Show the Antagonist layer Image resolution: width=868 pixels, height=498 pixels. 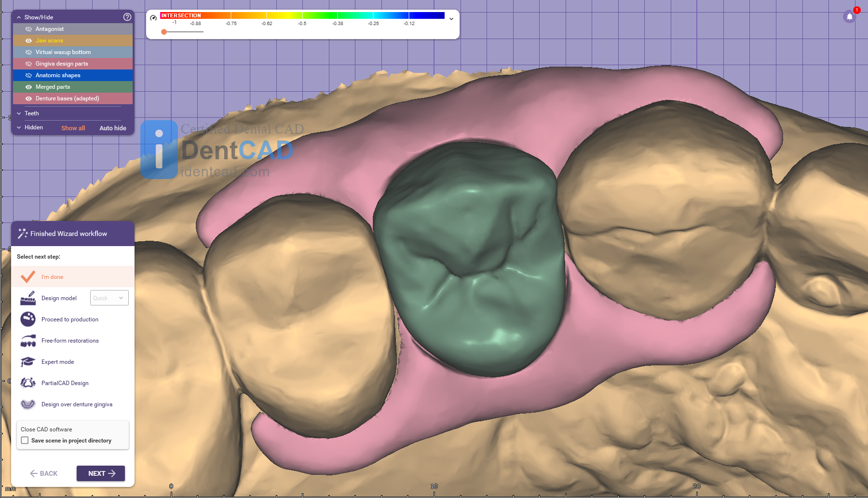[28, 29]
